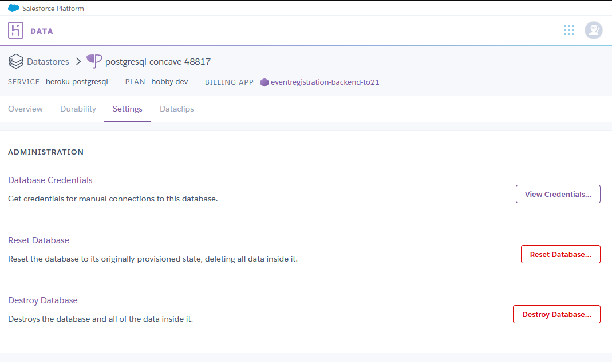Open the Durability tab
This screenshot has height=364, width=612.
tap(78, 109)
